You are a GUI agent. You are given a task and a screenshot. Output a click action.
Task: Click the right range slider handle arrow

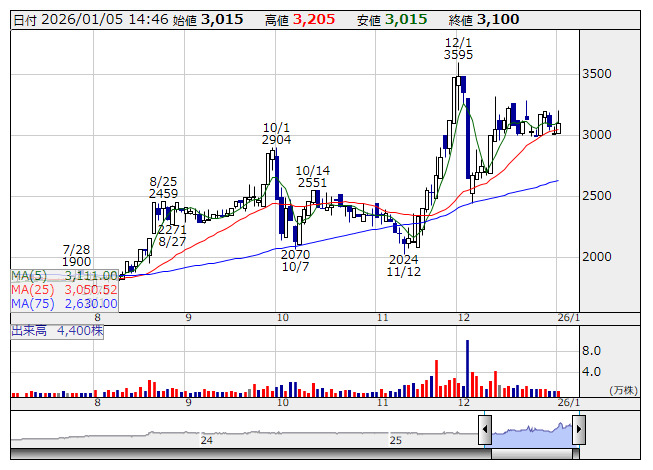[x=579, y=429]
